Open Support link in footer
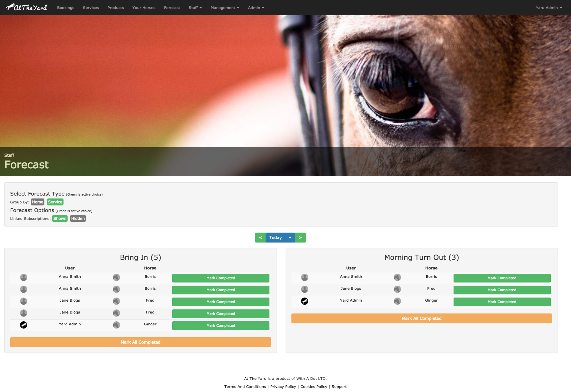Image resolution: width=571 pixels, height=392 pixels. (x=339, y=387)
